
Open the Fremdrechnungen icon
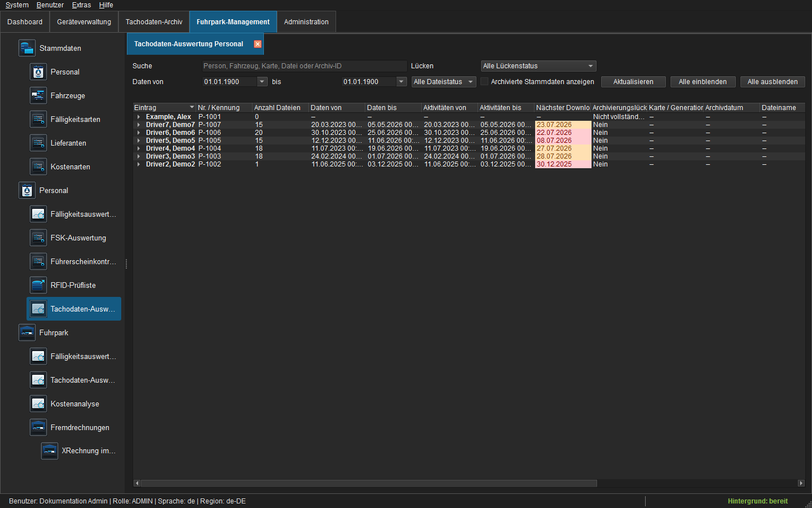pyautogui.click(x=38, y=427)
